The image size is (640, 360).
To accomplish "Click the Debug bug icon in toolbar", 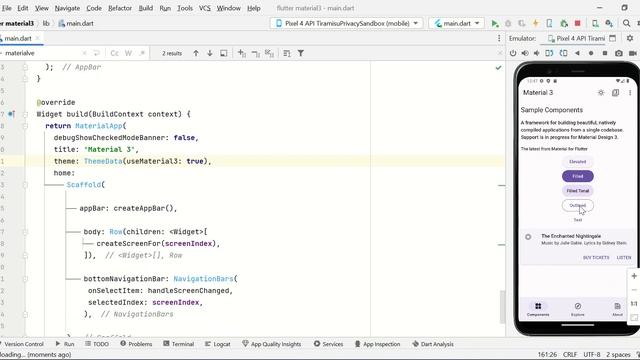I will pyautogui.click(x=508, y=24).
